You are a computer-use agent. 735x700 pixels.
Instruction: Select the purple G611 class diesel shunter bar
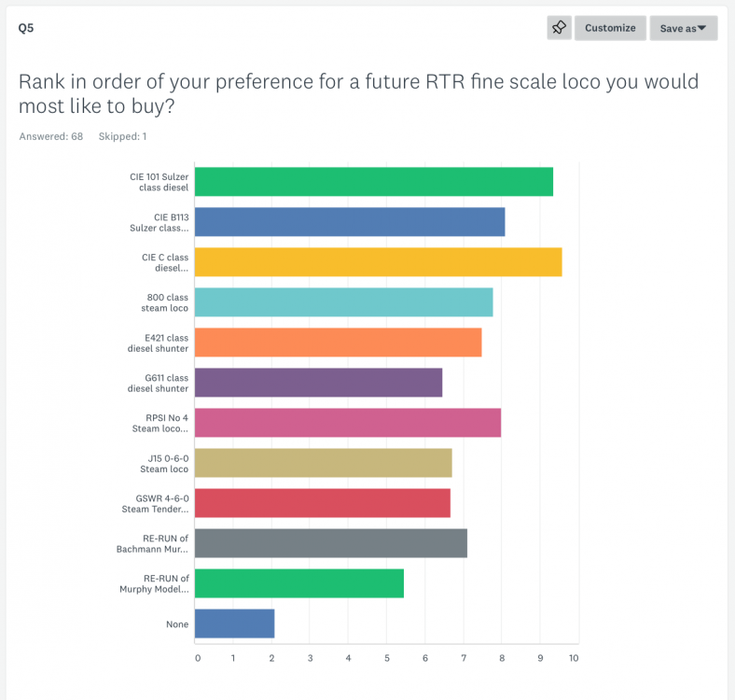[x=318, y=383]
